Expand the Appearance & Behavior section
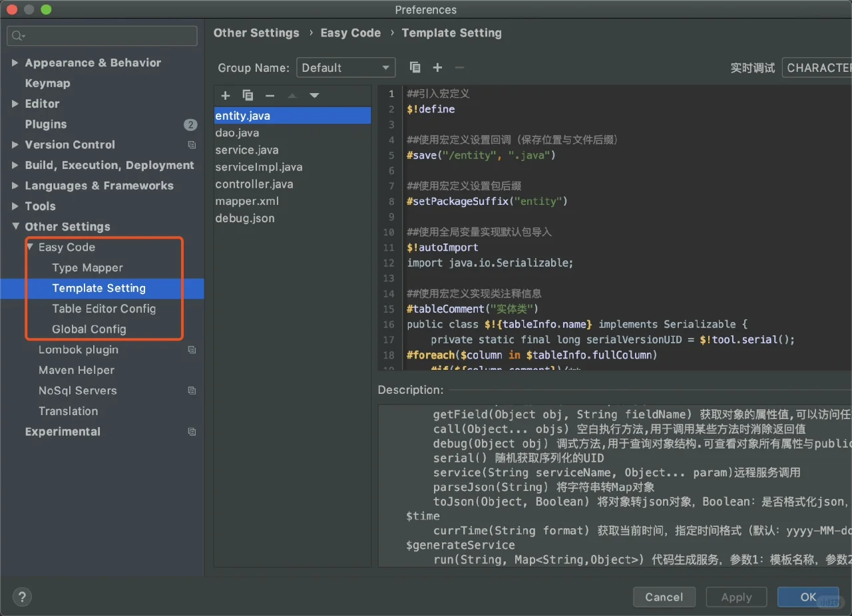Image resolution: width=852 pixels, height=616 pixels. pos(15,63)
